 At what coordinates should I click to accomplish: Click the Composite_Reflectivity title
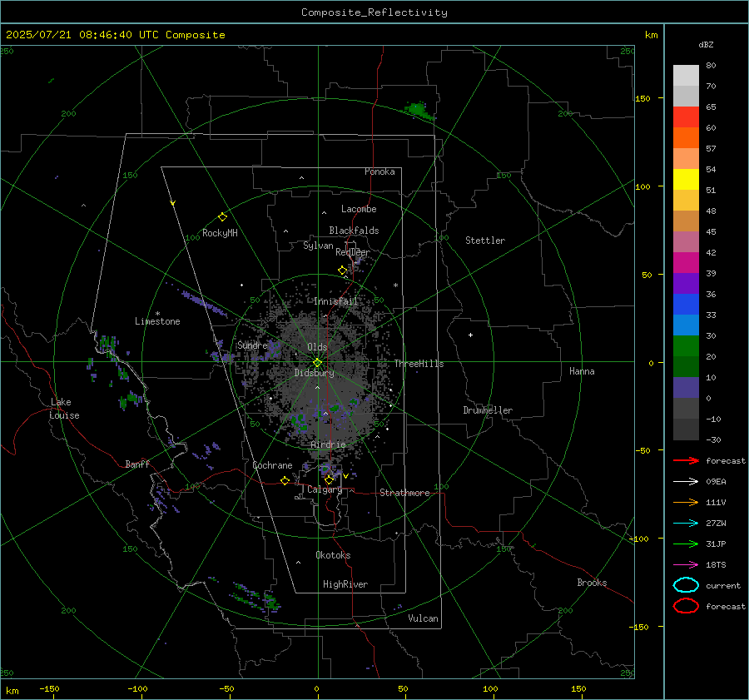tap(374, 12)
